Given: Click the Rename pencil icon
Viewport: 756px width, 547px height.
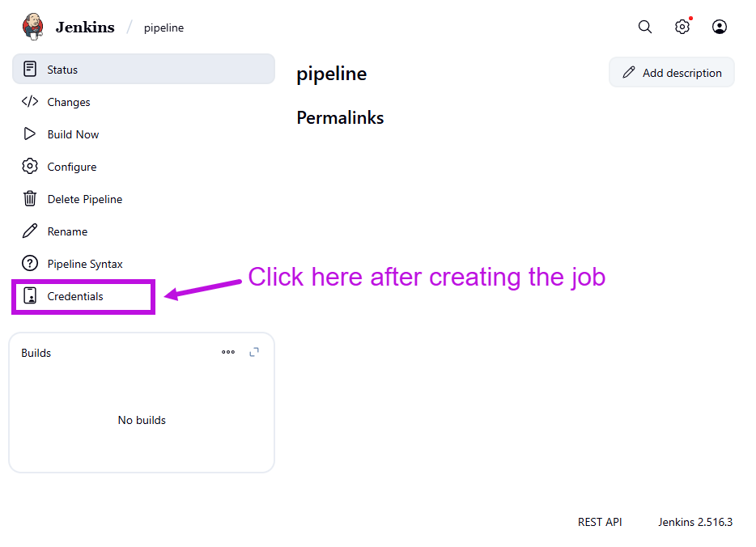Looking at the screenshot, I should 30,231.
